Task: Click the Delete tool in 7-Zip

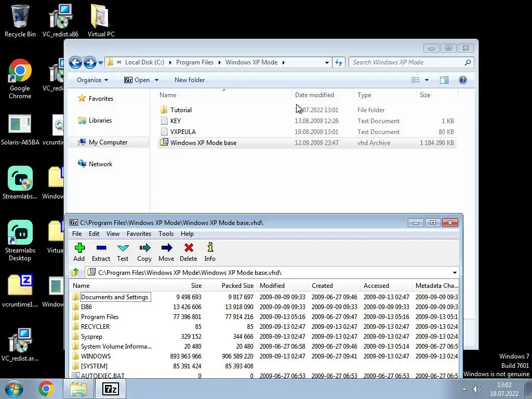Action: [x=188, y=252]
